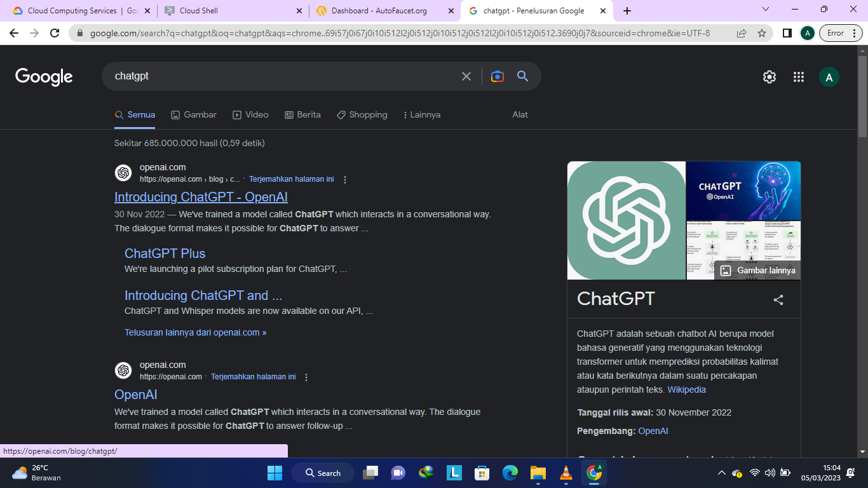Image resolution: width=868 pixels, height=488 pixels.
Task: Switch to Cloud Computing Services tab
Action: 83,11
